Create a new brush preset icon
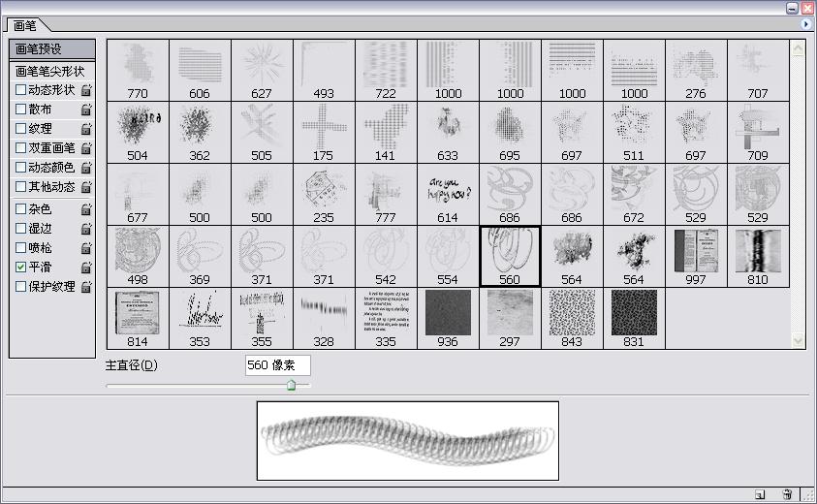817x504 pixels. 760,494
